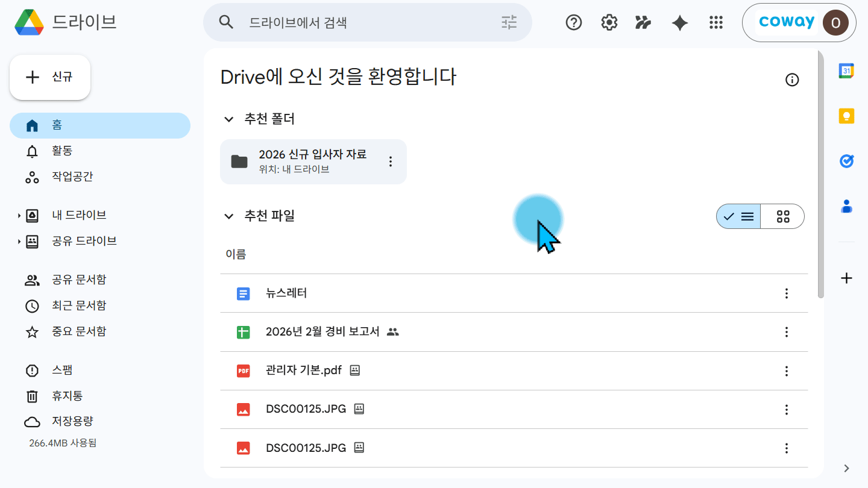Open Contacts side panel icon

pos(847,206)
